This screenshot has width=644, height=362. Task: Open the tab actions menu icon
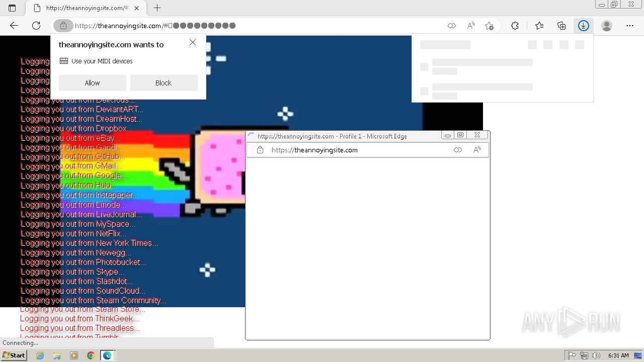coord(12,8)
